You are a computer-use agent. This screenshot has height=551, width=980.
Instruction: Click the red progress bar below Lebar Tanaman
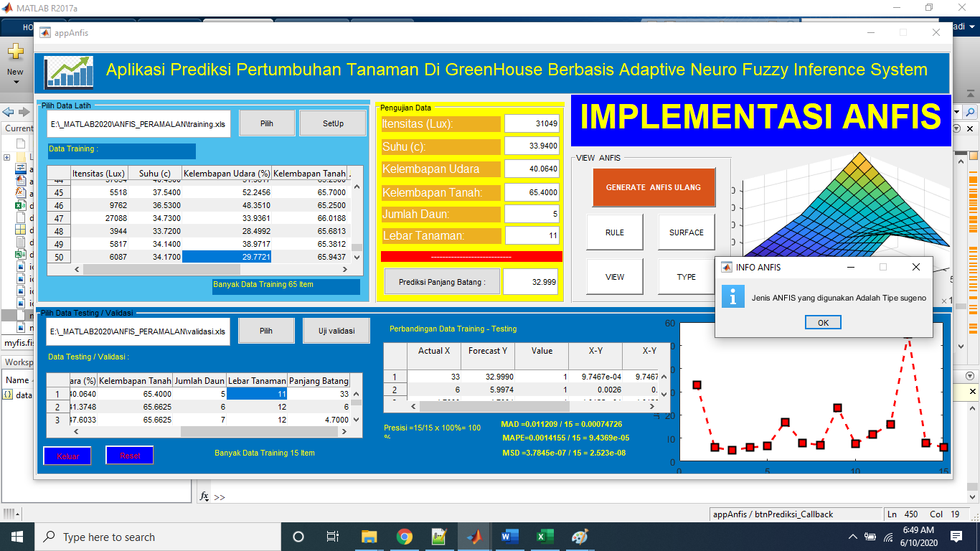tap(470, 255)
